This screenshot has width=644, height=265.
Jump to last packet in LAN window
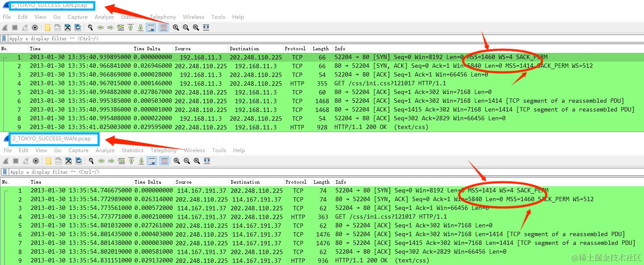pos(141,28)
